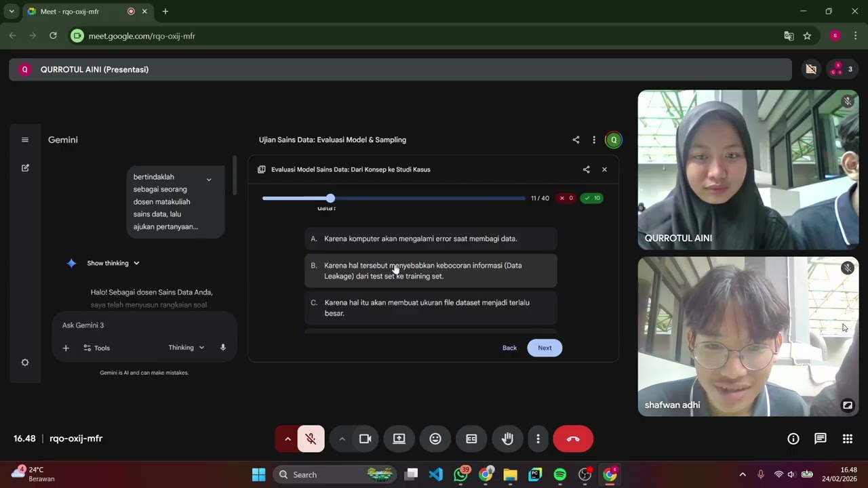The height and width of the screenshot is (488, 868).
Task: Open the emoji reactions button
Action: click(435, 439)
